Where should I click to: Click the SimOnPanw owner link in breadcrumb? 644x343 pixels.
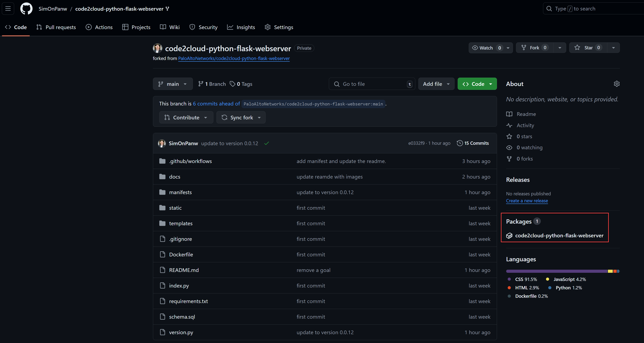pyautogui.click(x=53, y=9)
